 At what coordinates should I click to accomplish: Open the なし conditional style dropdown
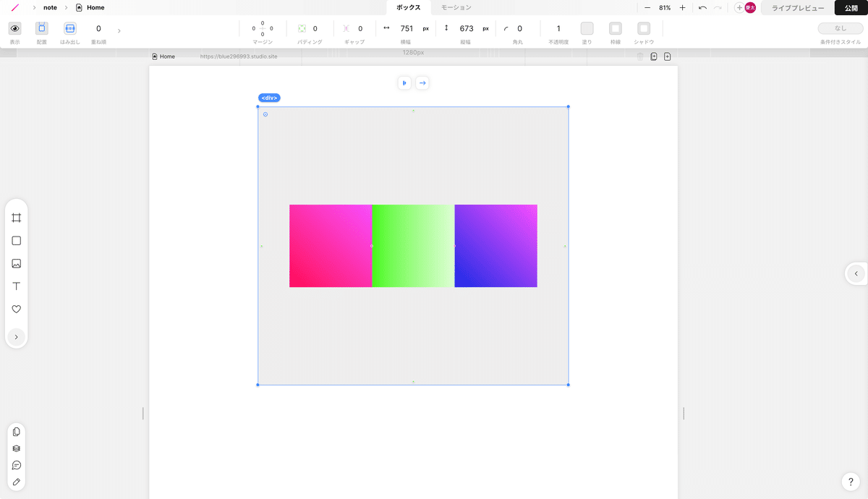click(841, 28)
